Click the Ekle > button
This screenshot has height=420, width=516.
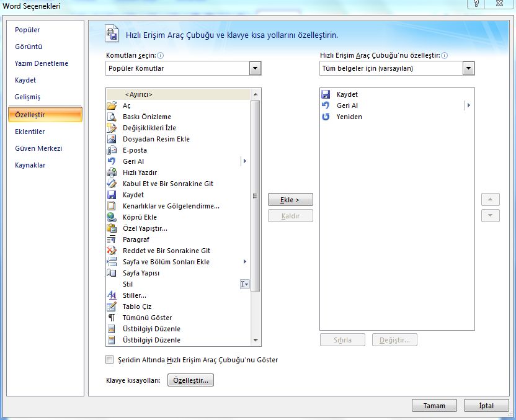coord(290,200)
